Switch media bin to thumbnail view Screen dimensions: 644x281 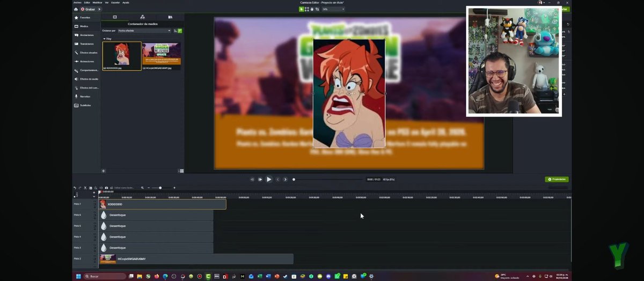coord(181,171)
